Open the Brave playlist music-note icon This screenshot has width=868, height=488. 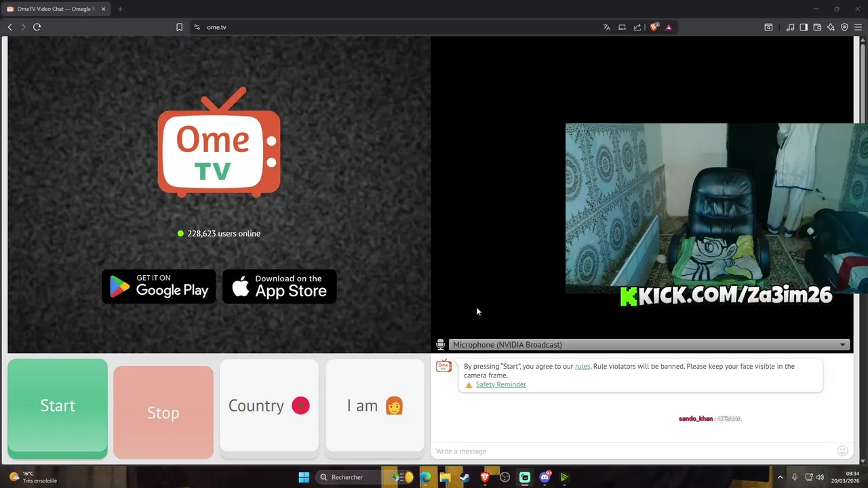[790, 27]
